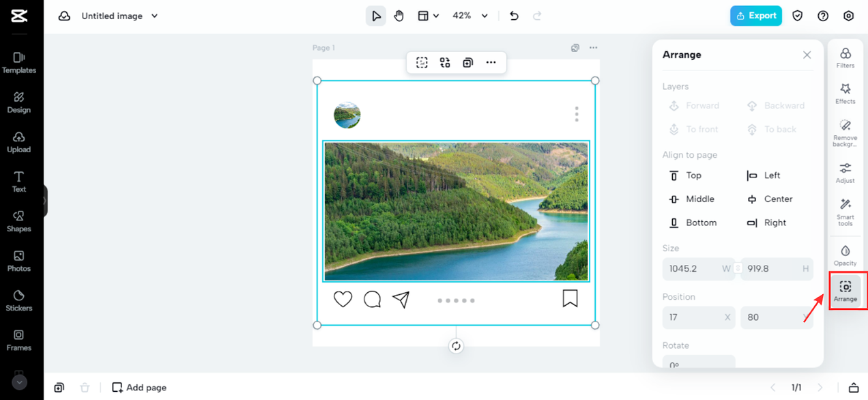This screenshot has width=868, height=400.
Task: Click the three vertical dots on canvas post
Action: (577, 114)
